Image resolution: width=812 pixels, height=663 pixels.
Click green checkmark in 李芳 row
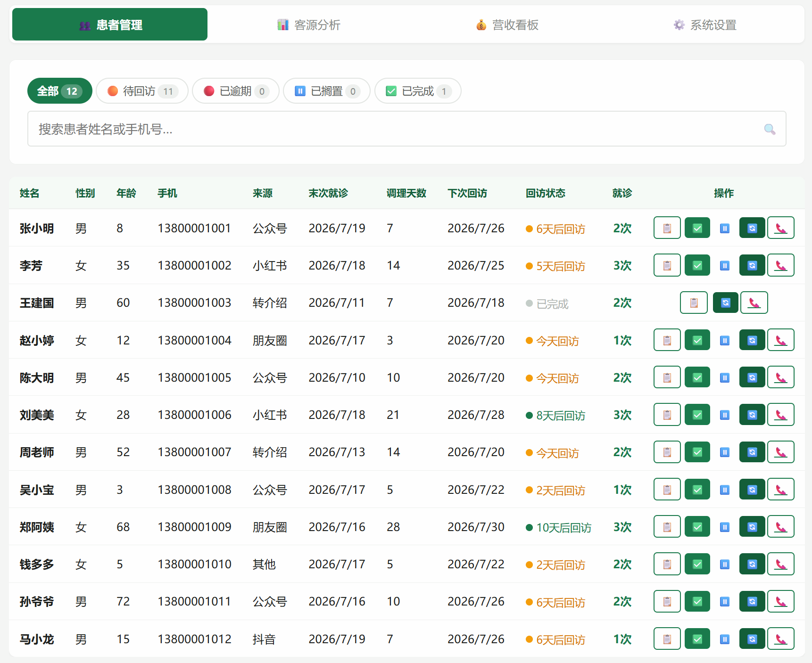click(697, 265)
